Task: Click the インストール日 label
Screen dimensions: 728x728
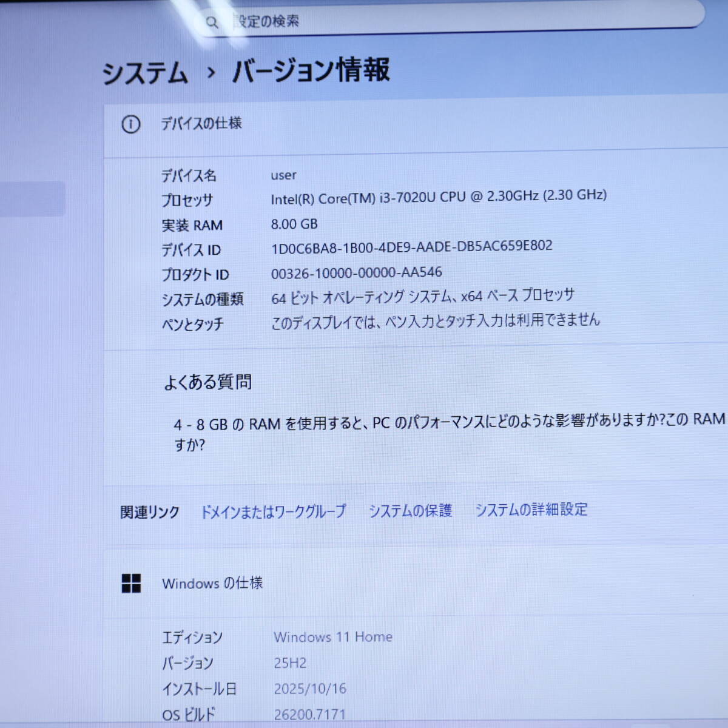Action: pyautogui.click(x=200, y=690)
